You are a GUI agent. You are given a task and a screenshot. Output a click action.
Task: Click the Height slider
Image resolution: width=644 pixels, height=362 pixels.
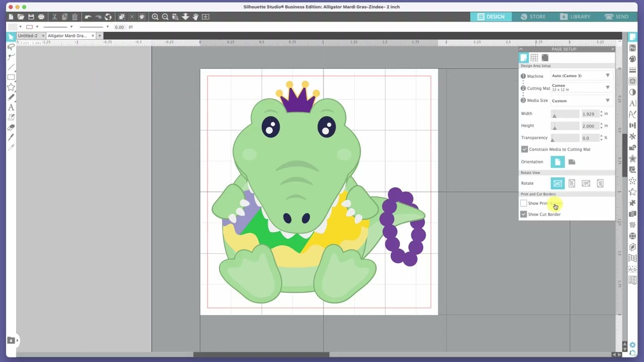point(565,126)
